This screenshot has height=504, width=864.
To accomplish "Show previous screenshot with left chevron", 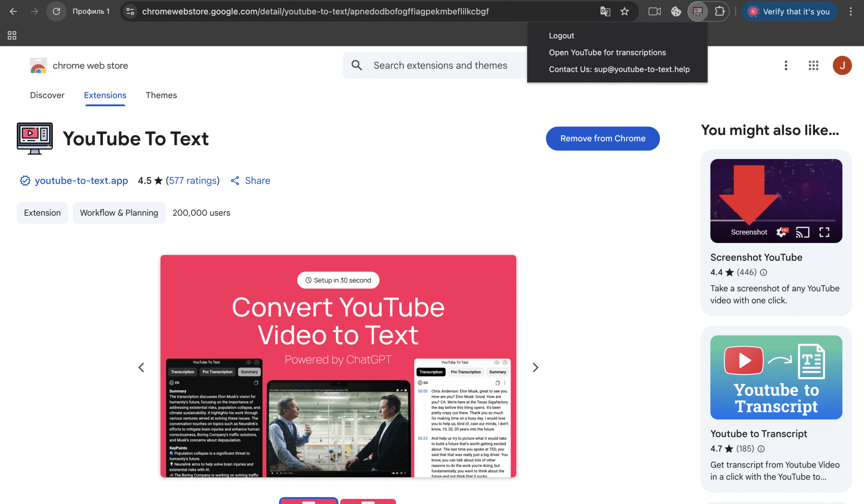I will [141, 368].
